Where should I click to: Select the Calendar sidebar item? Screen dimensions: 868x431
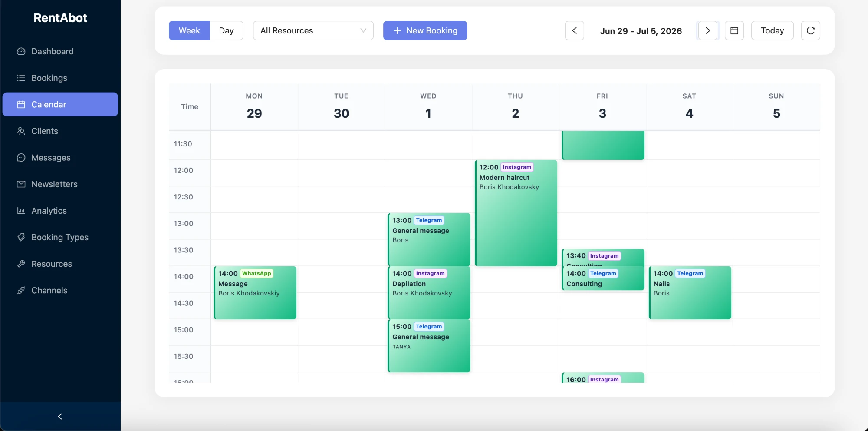point(60,104)
